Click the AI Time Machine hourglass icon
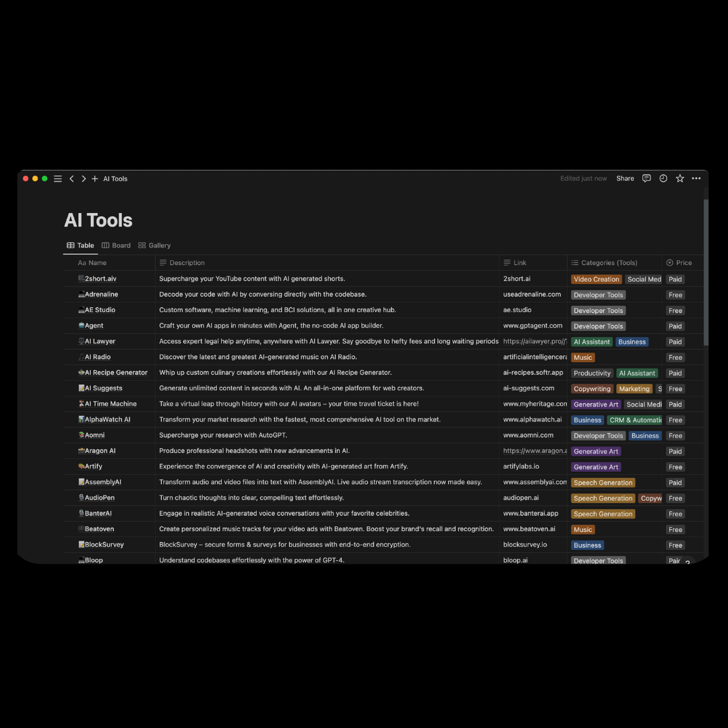The height and width of the screenshot is (728, 728). coord(82,404)
